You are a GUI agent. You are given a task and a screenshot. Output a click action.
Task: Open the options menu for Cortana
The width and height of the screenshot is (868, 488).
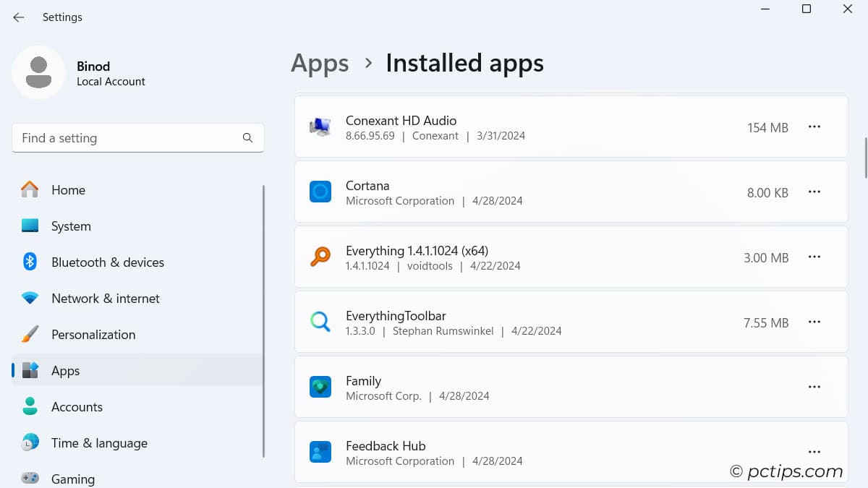814,192
